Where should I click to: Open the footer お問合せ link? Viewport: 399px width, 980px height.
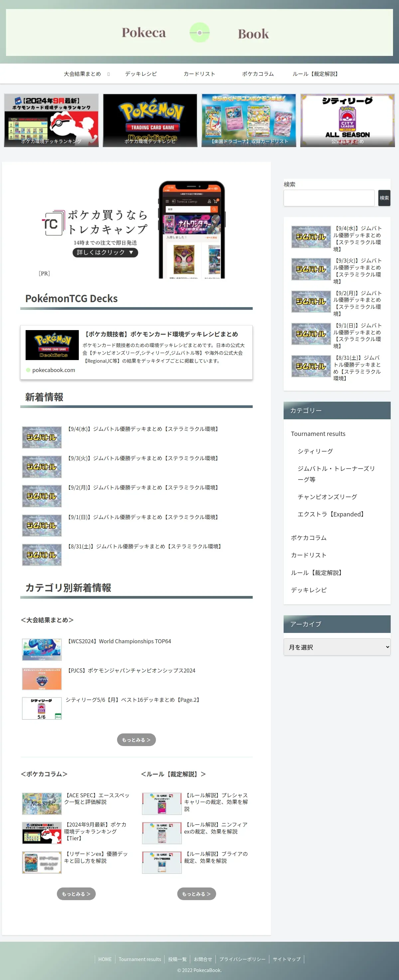coord(203,959)
